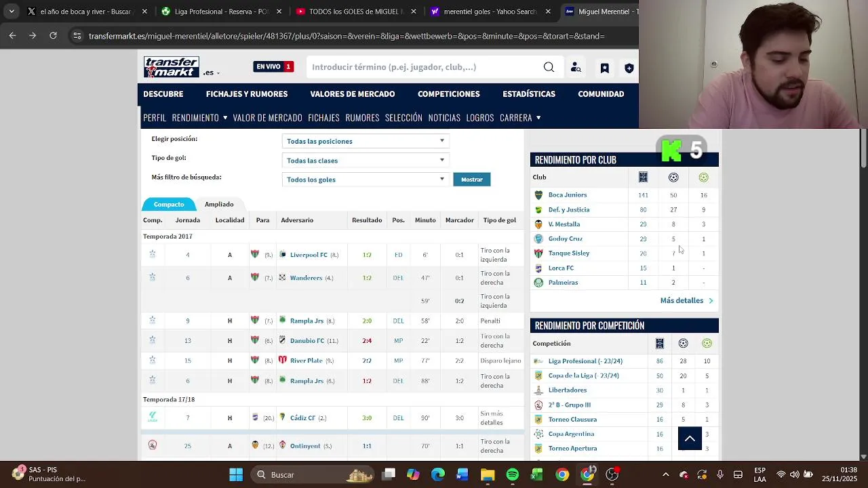Click the Más detalles link
The width and height of the screenshot is (868, 488).
tap(686, 300)
